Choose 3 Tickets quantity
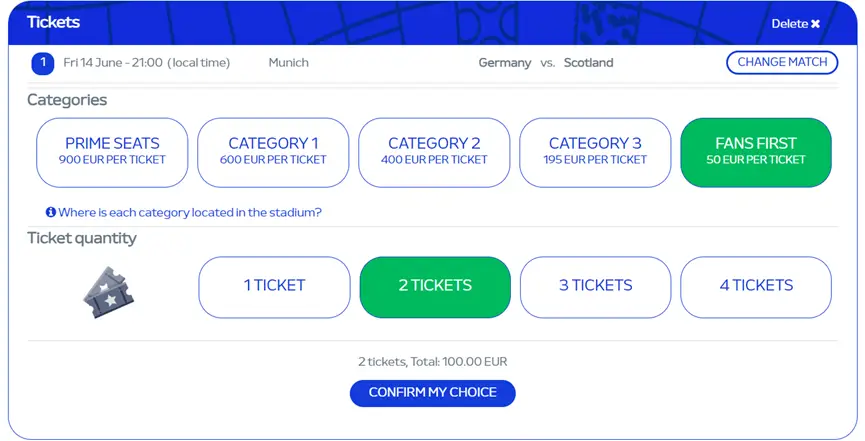 (x=596, y=287)
